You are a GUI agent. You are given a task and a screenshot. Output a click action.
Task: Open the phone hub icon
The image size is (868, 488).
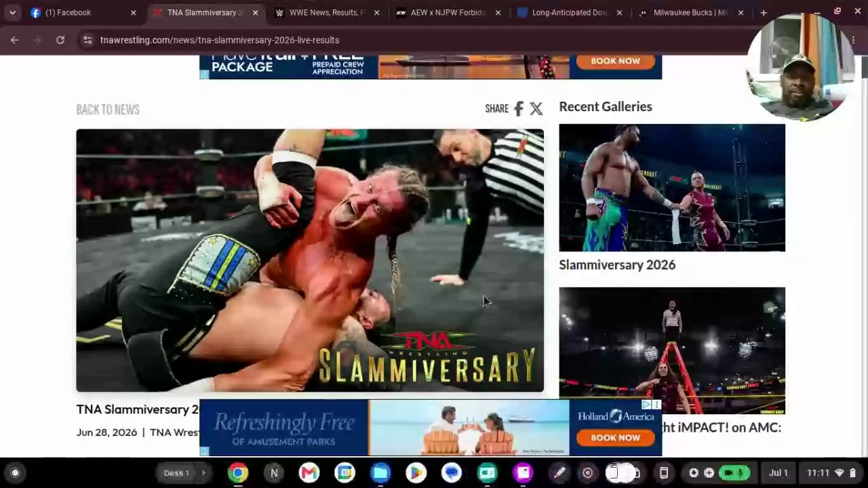(x=664, y=473)
